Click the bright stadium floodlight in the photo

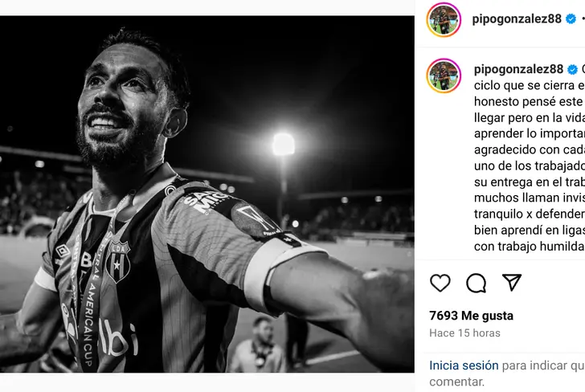pos(283,145)
